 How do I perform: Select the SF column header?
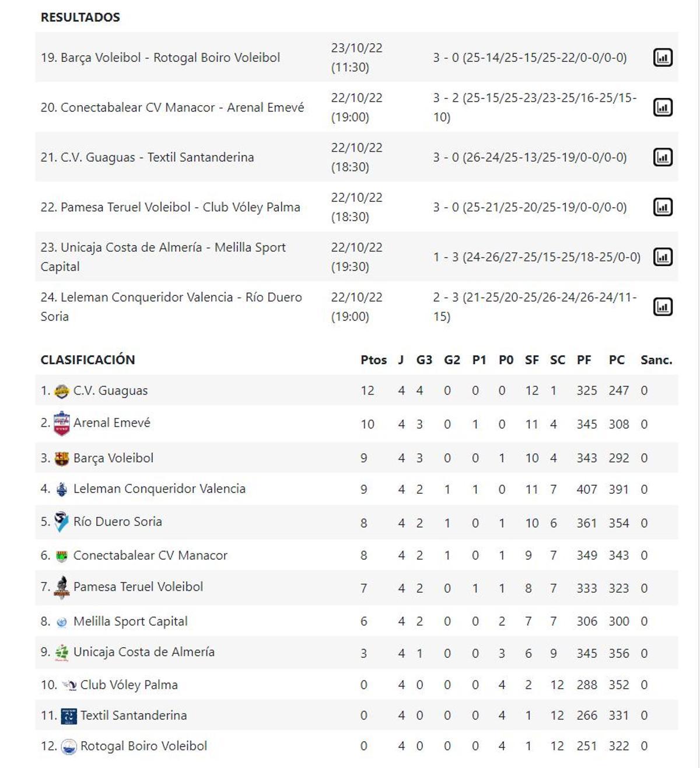coord(531,359)
